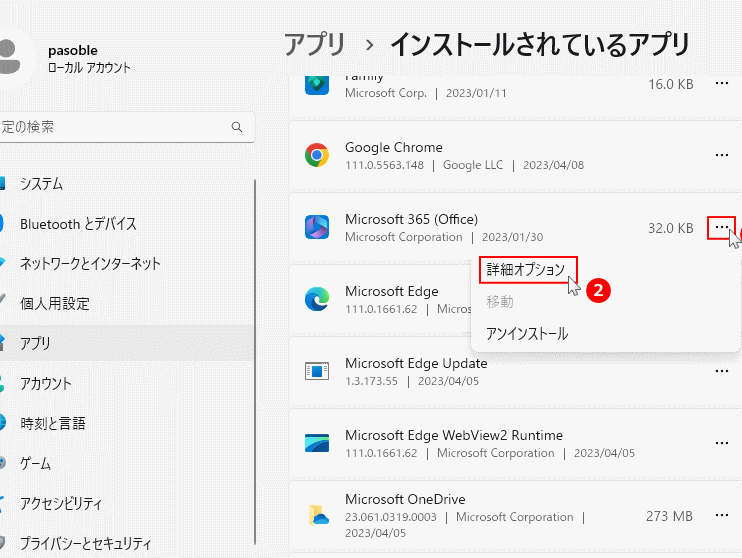Choose 詳細オプション from the context menu

click(526, 270)
